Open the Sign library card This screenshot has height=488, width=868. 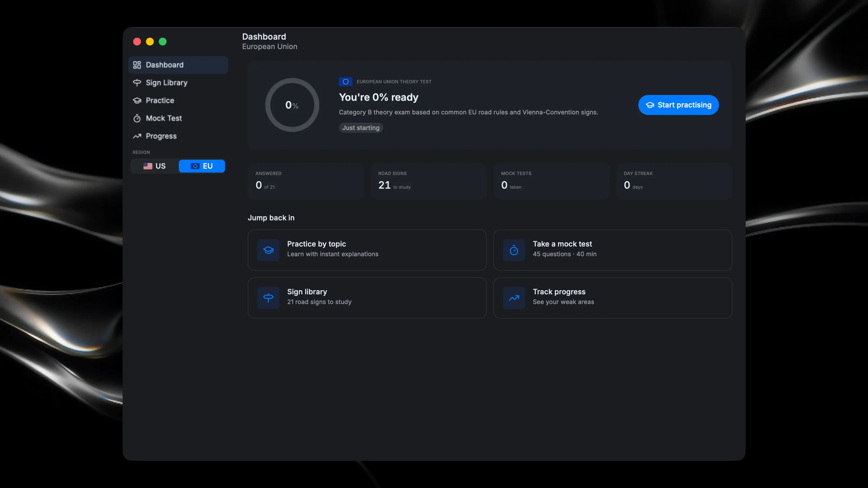click(367, 298)
